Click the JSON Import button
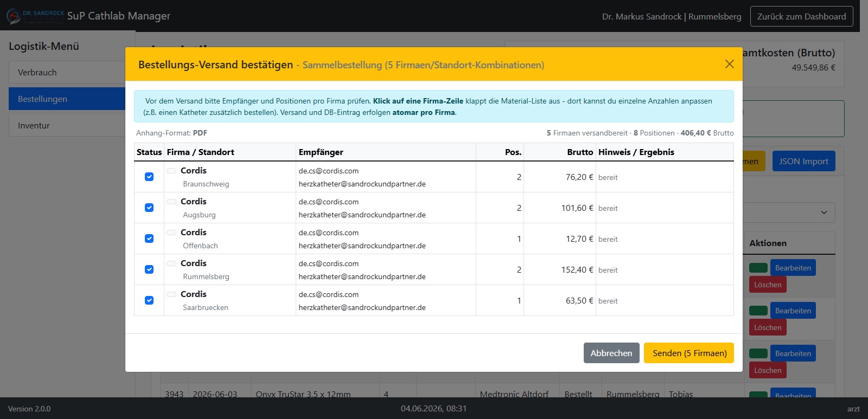Viewport: 868px width, 419px height. tap(803, 161)
